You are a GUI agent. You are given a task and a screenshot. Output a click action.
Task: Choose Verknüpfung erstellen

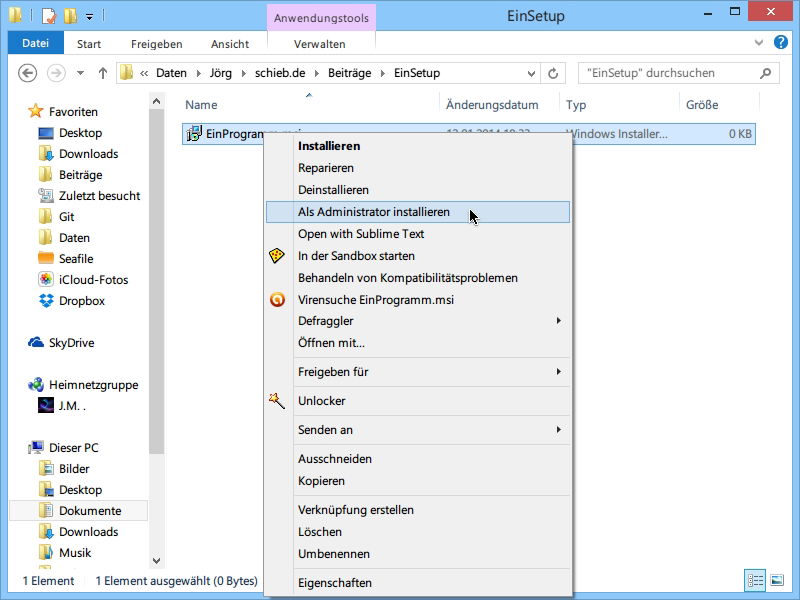(418, 510)
